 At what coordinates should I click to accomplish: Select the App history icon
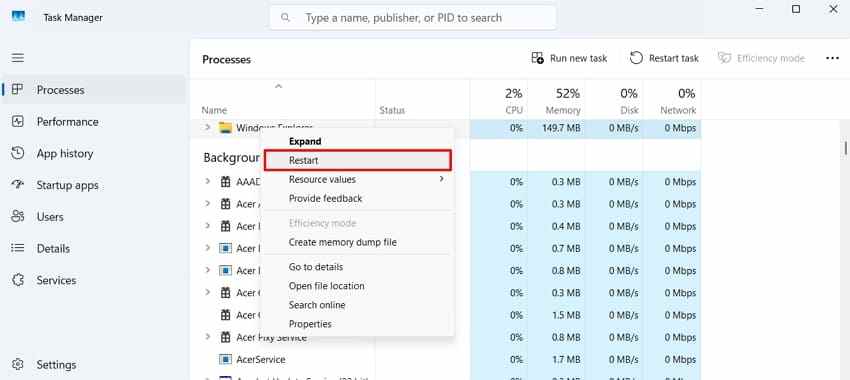pos(18,153)
